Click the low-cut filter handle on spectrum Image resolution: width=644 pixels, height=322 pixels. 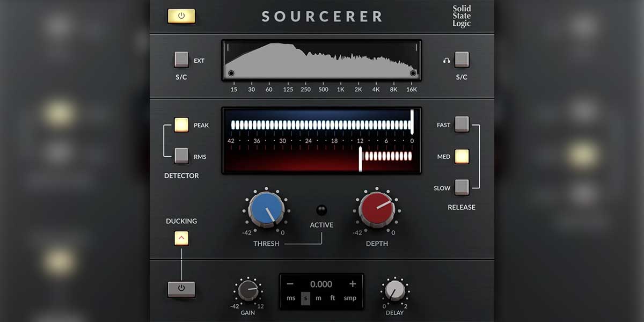(231, 74)
